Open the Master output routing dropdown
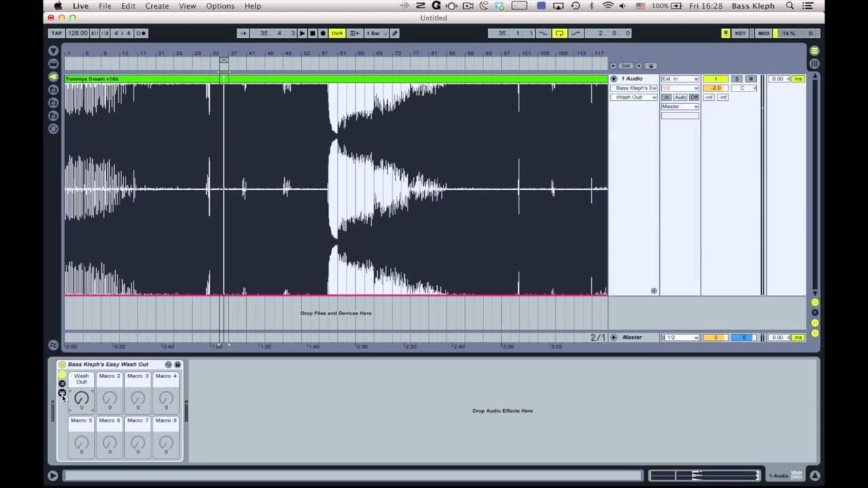 click(679, 106)
